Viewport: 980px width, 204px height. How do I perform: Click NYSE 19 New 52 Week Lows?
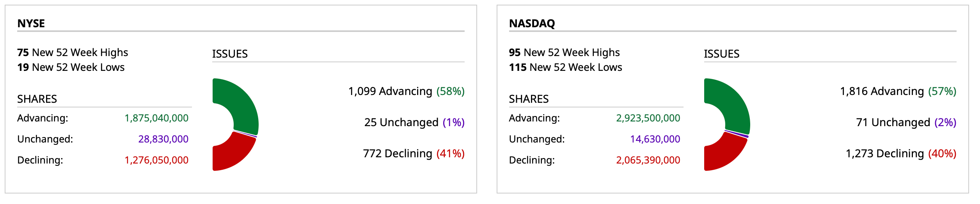pos(71,67)
